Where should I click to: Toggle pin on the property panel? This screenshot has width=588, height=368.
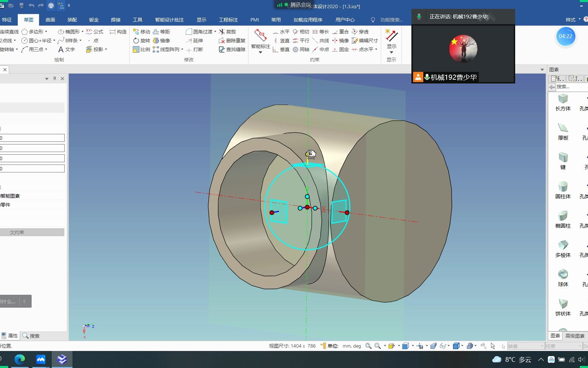pos(54,79)
